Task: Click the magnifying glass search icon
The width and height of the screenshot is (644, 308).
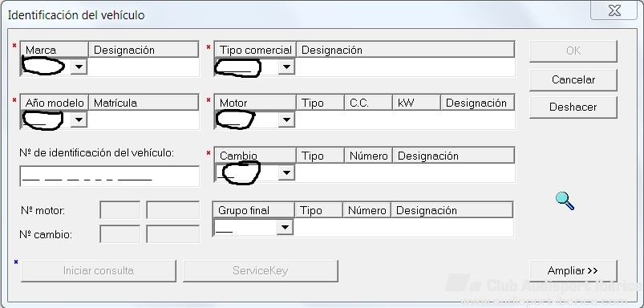Action: click(x=565, y=201)
